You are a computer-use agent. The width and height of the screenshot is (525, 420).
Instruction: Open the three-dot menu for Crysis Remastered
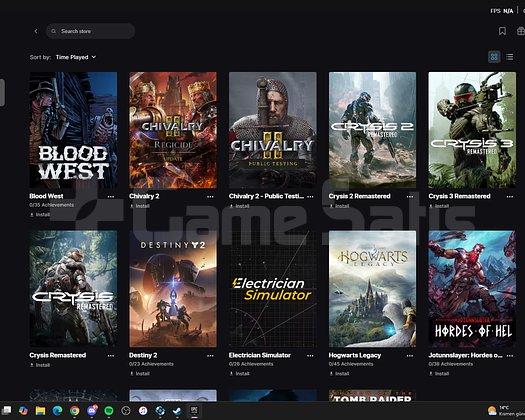coord(111,356)
